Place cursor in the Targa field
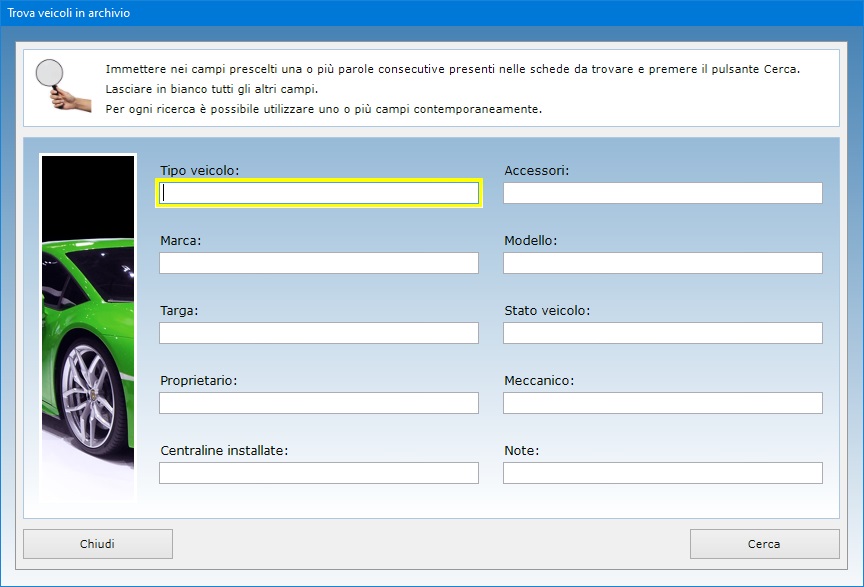 click(319, 333)
